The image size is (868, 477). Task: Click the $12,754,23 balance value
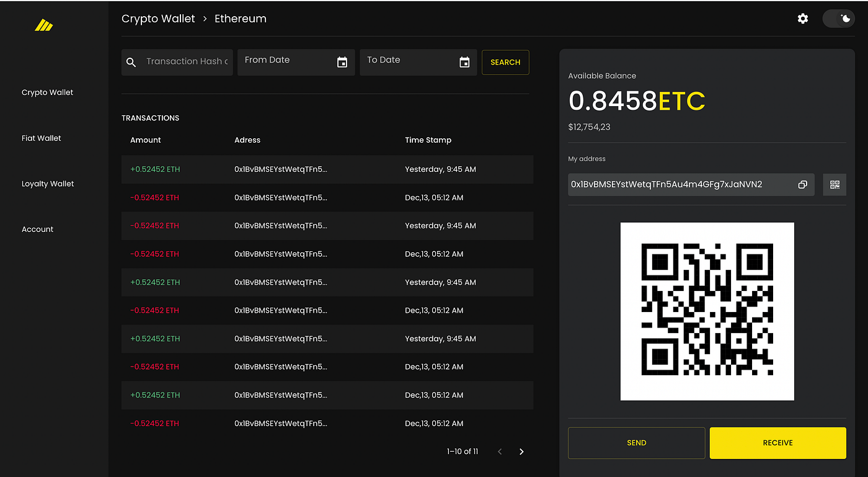point(589,127)
